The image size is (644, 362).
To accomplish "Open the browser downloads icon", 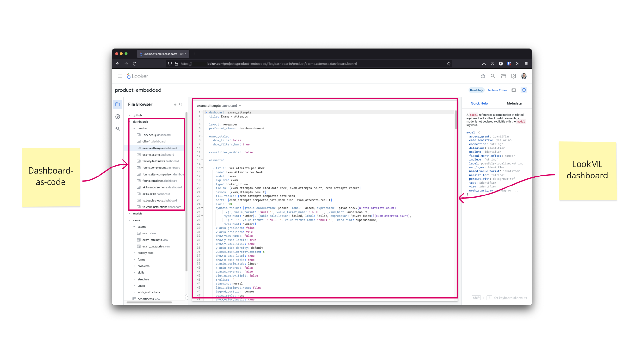I will click(484, 64).
